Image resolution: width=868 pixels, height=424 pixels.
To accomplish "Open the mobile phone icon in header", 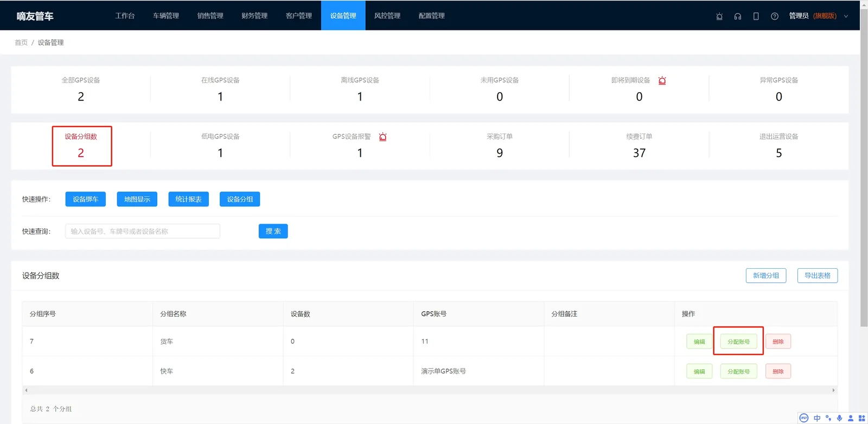I will (x=756, y=16).
